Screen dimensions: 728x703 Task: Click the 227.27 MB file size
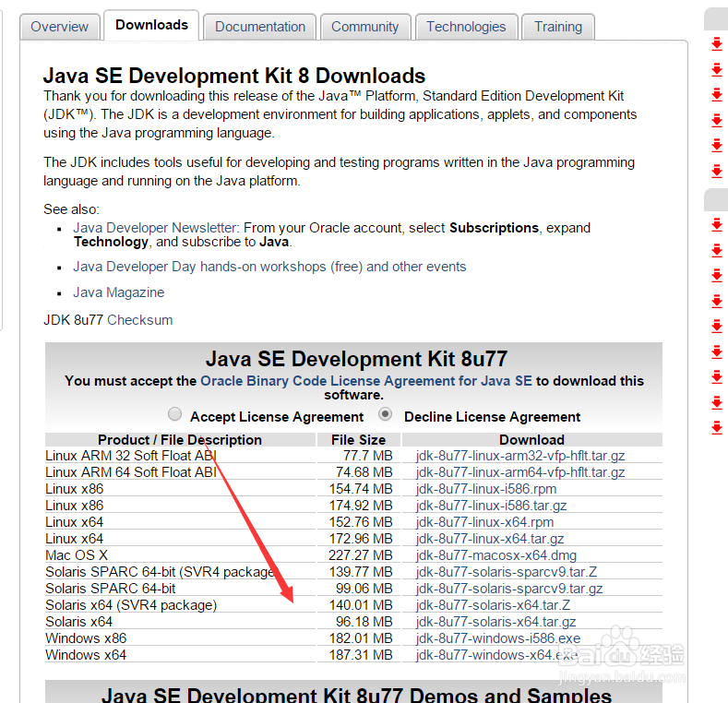click(x=360, y=555)
